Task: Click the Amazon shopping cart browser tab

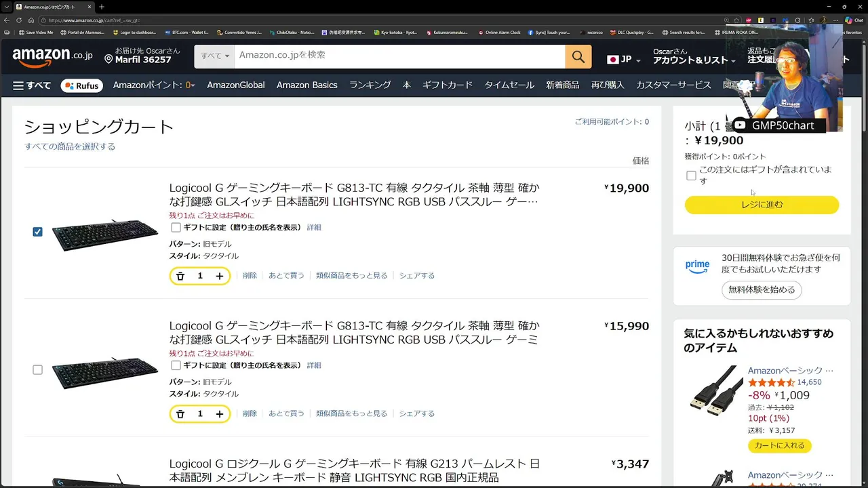Action: pyautogui.click(x=53, y=7)
